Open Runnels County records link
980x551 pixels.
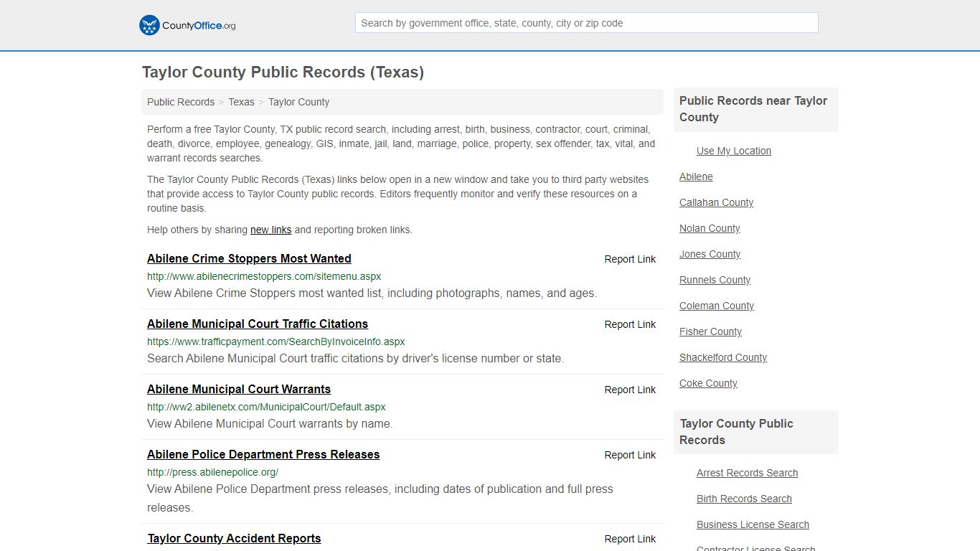[715, 280]
